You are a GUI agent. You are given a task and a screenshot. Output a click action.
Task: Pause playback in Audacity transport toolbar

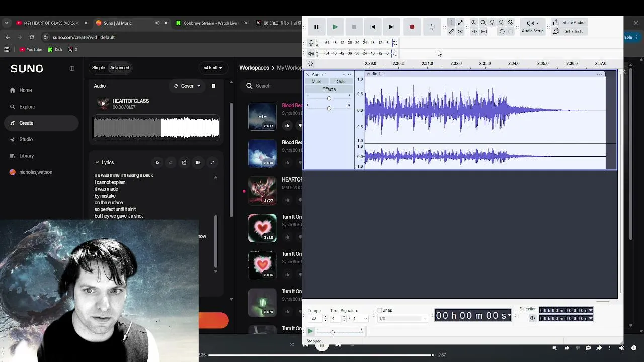(x=316, y=27)
